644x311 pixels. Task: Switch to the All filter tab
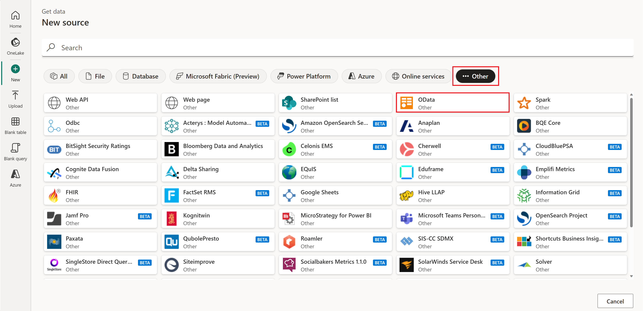tap(59, 76)
